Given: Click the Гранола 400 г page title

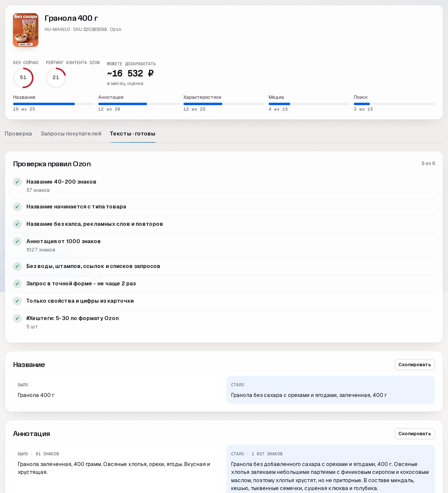Looking at the screenshot, I should [x=71, y=18].
